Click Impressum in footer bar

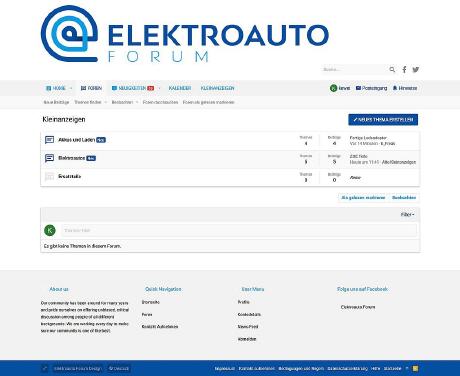pos(225,368)
